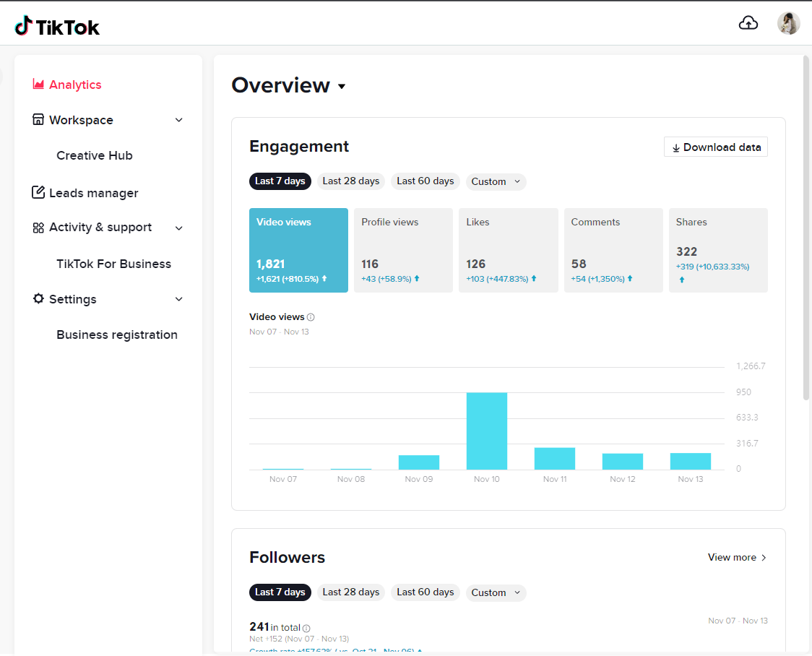This screenshot has width=812, height=656.
Task: Click the Engagement heading
Action: (x=299, y=147)
